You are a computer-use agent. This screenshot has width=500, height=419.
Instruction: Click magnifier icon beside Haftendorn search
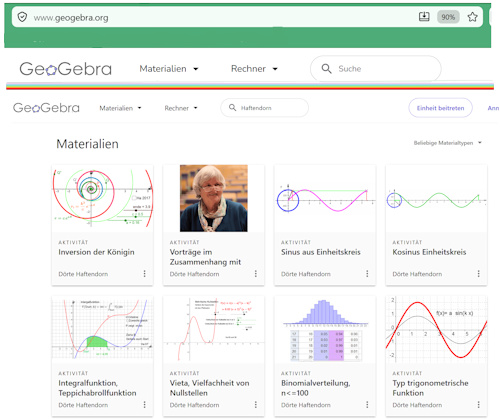[x=232, y=108]
